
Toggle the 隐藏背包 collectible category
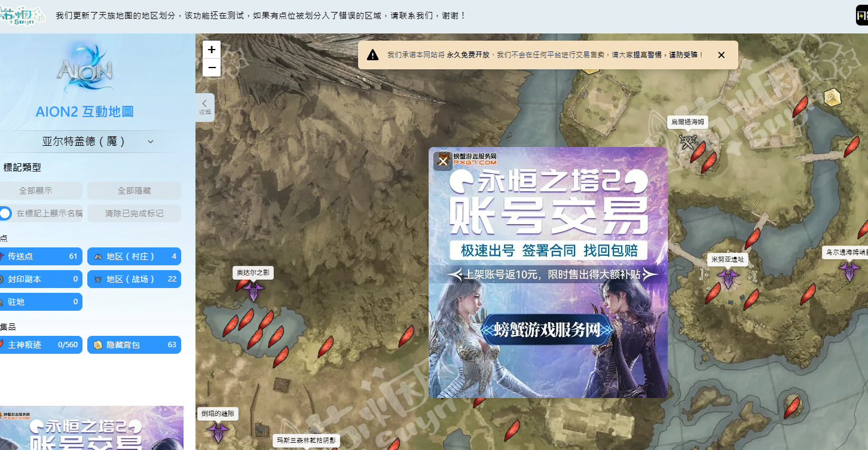point(134,345)
